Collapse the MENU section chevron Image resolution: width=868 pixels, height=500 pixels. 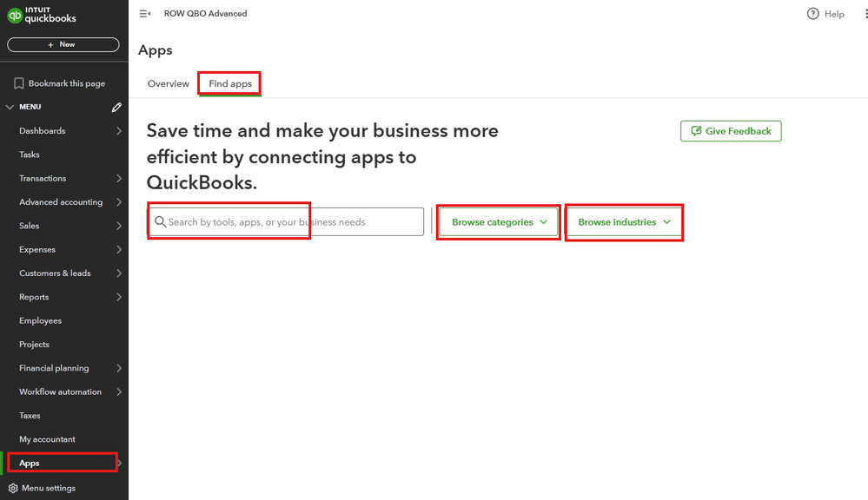(10, 107)
